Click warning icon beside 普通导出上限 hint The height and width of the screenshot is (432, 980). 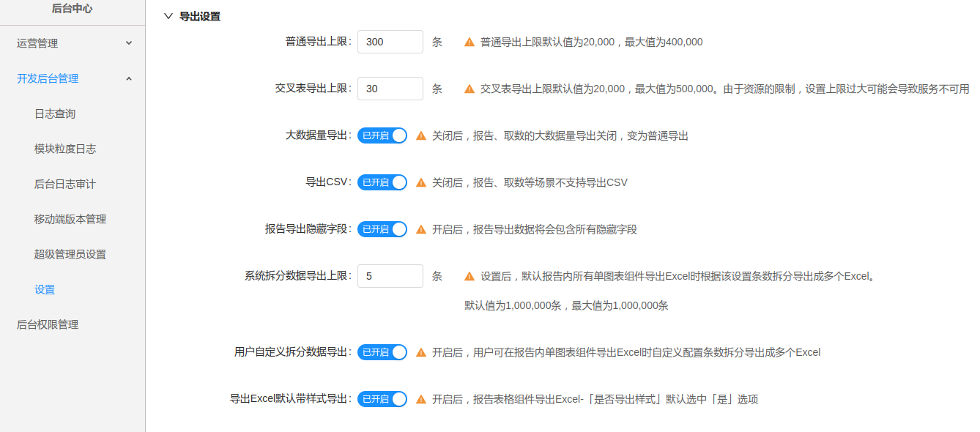(x=469, y=42)
